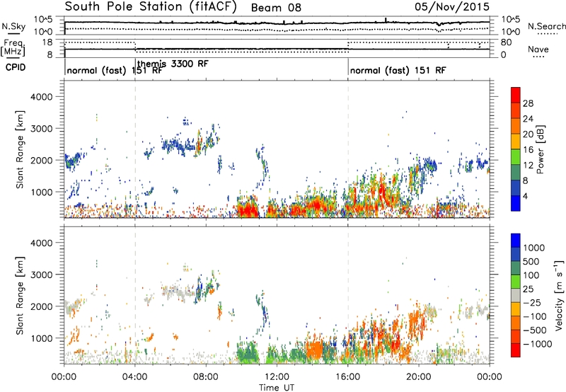Click the blue bottom of the power colorbar
Viewport: 566px width, 392px height.
516,203
